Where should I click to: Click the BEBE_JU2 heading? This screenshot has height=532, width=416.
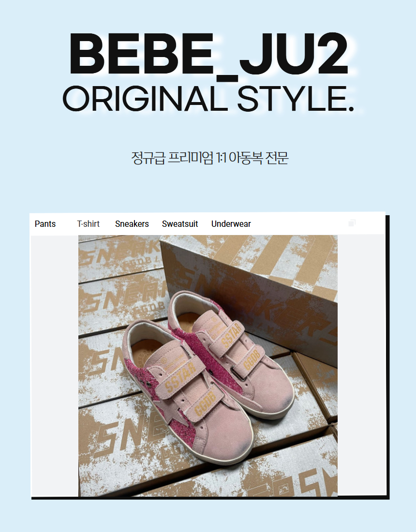tap(208, 54)
